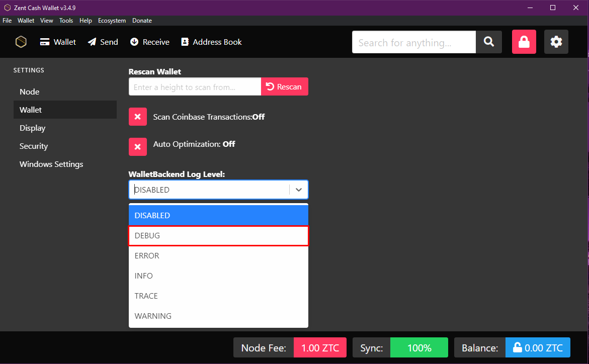
Task: Click the magnifier search button
Action: click(489, 42)
